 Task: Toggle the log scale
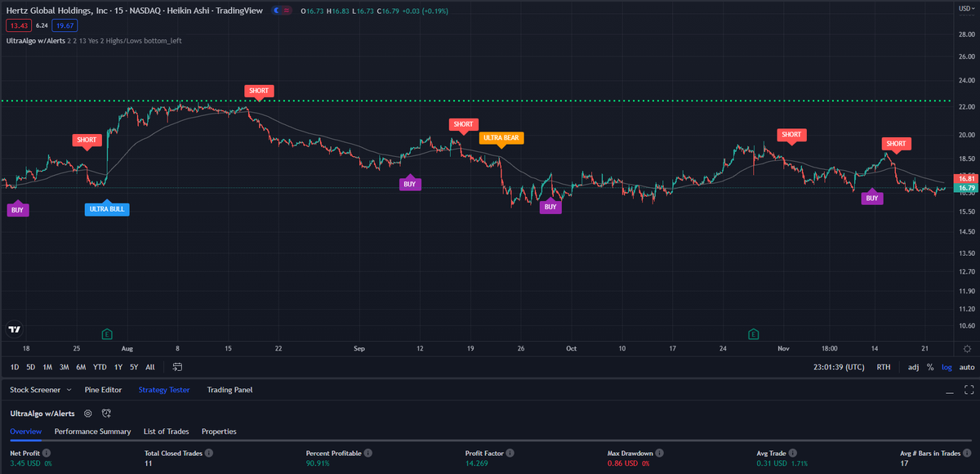coord(946,368)
